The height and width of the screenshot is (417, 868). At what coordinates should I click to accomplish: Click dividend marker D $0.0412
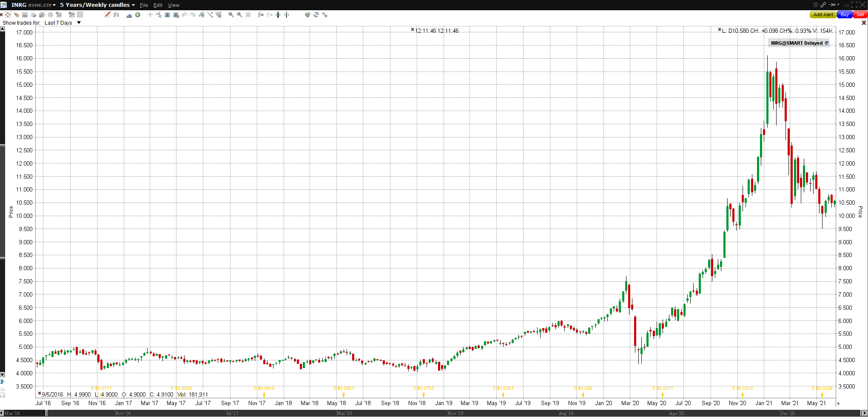coord(743,388)
